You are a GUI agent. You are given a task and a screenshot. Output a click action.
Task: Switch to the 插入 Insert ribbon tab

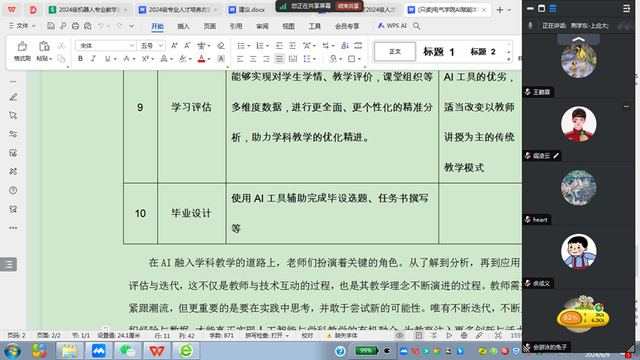point(183,26)
